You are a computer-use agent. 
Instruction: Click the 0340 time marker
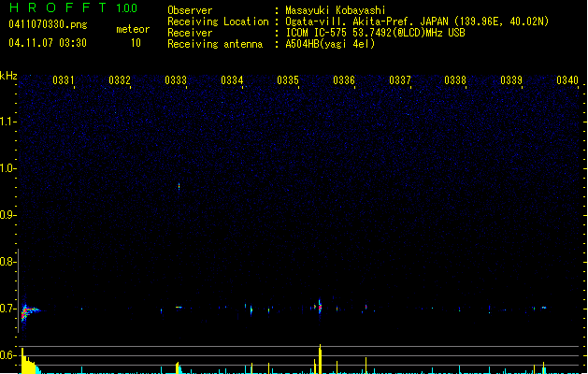click(567, 80)
